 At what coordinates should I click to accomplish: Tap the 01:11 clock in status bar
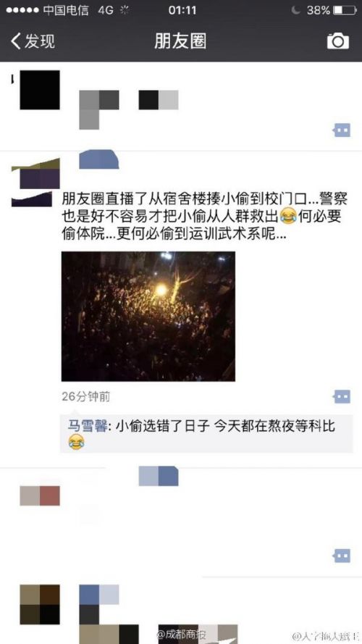(182, 10)
